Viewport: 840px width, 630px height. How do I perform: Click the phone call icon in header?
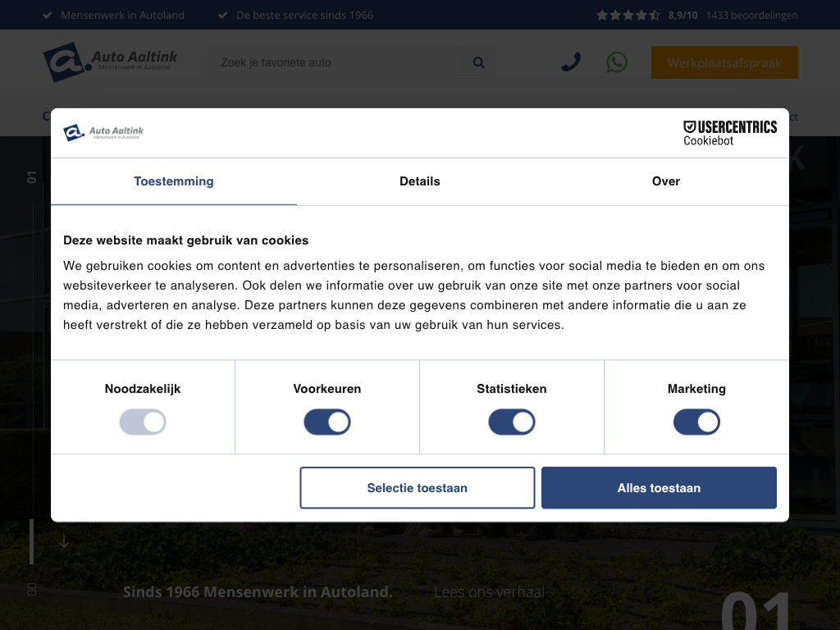click(x=571, y=62)
